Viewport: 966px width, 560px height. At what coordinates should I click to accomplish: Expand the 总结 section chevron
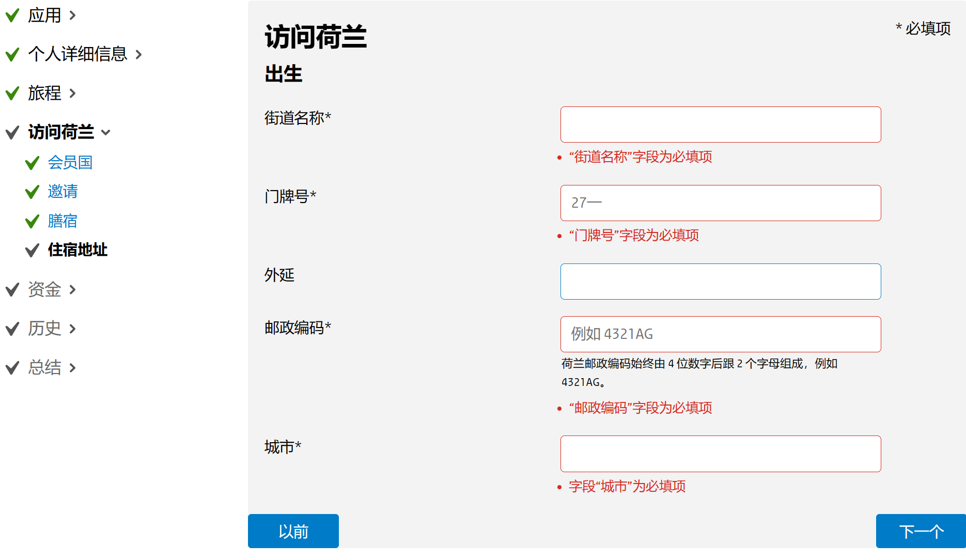click(x=72, y=368)
